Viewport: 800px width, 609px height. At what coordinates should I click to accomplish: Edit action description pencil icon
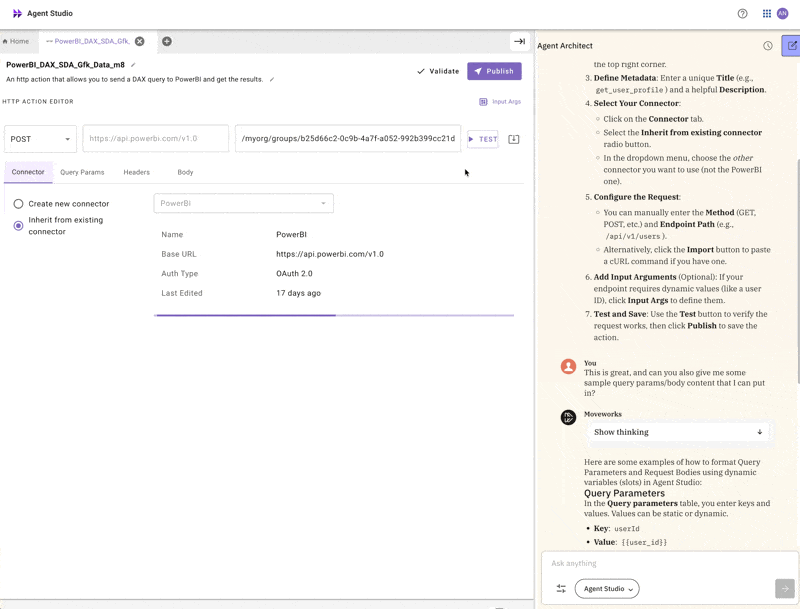[272, 80]
